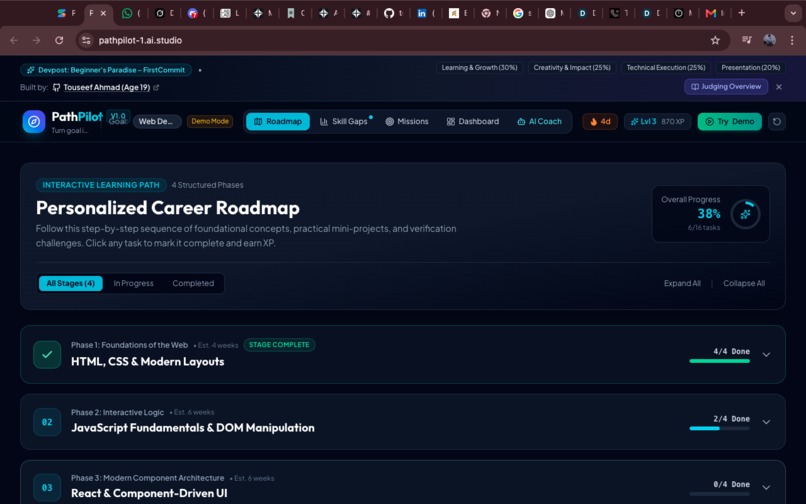Click the 38% overall progress value
This screenshot has height=504, width=806.
(x=709, y=213)
